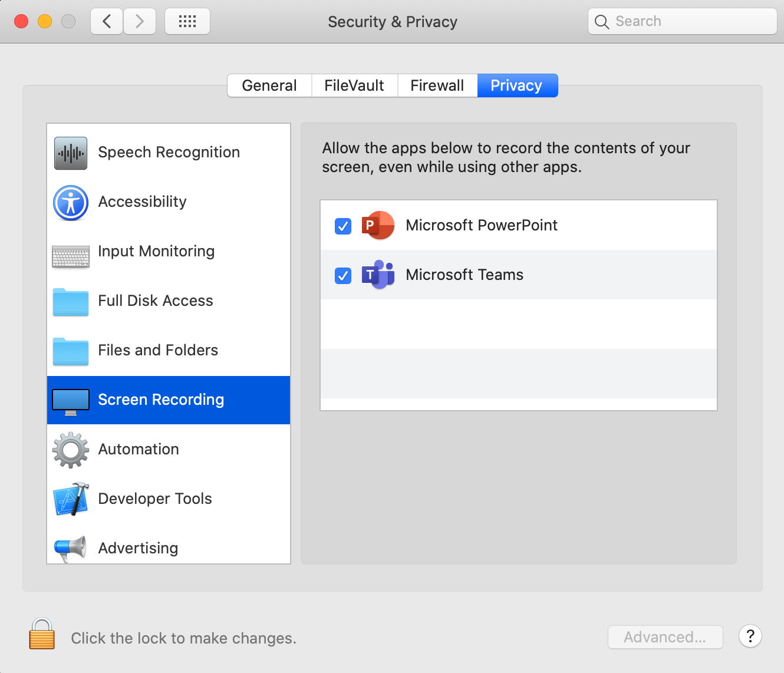Image resolution: width=784 pixels, height=673 pixels.
Task: Select Automation gear icon
Action: point(71,450)
